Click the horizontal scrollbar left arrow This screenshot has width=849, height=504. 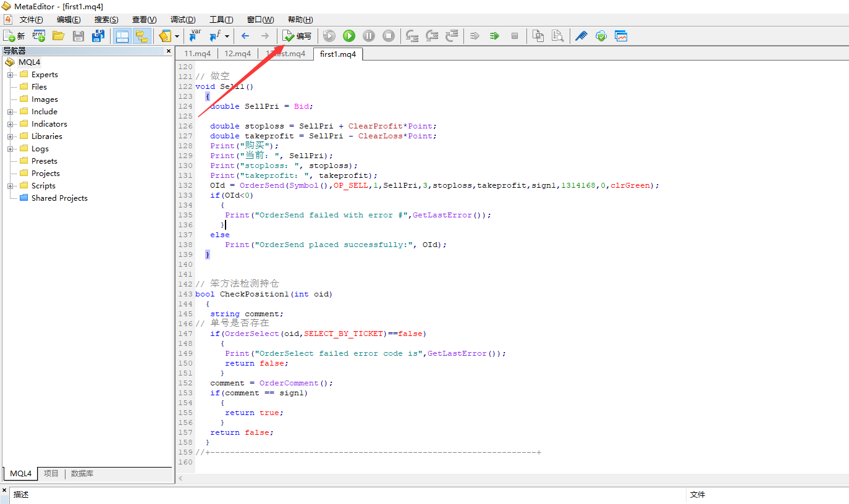180,479
